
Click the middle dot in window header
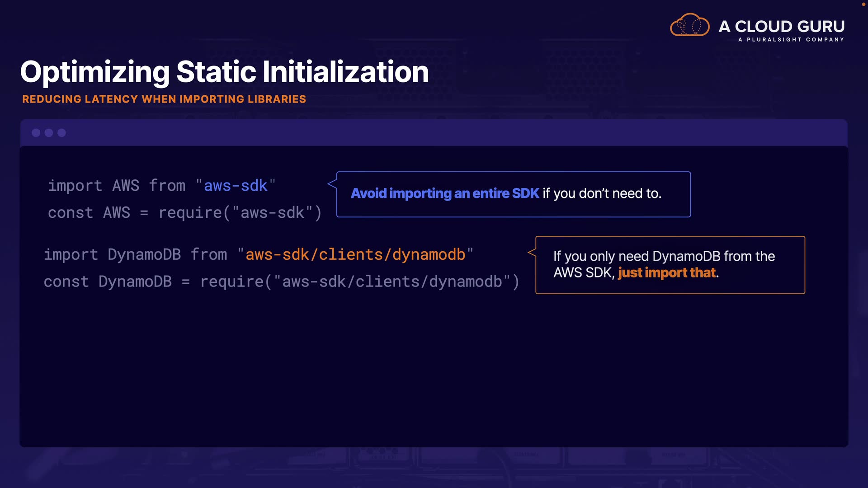click(49, 133)
